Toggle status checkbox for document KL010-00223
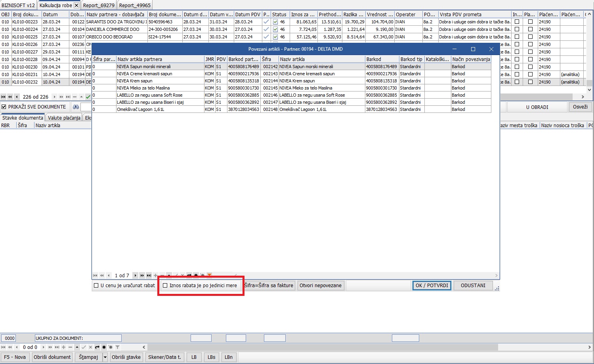The width and height of the screenshot is (594, 364). (x=275, y=22)
